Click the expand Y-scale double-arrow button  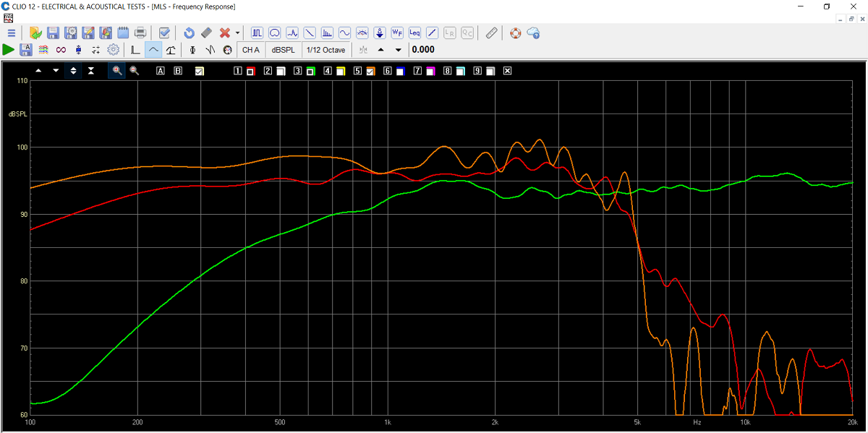click(73, 71)
